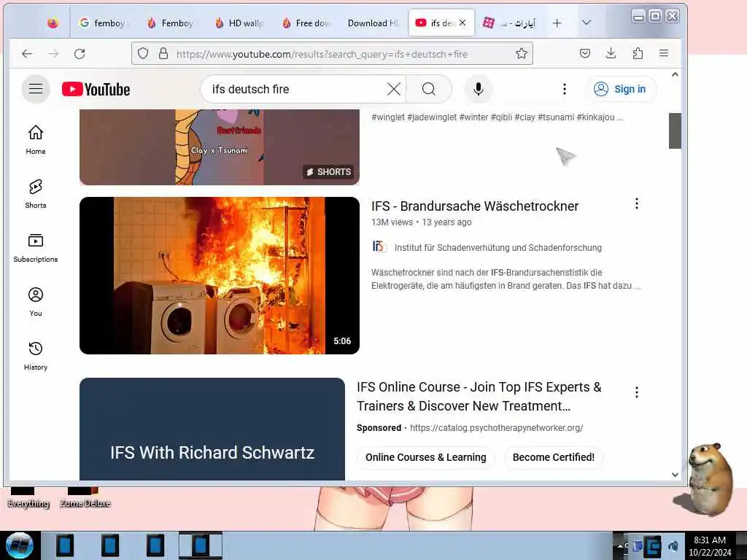Switch to the femboy Google tab
The height and width of the screenshot is (560, 747).
pyautogui.click(x=104, y=23)
